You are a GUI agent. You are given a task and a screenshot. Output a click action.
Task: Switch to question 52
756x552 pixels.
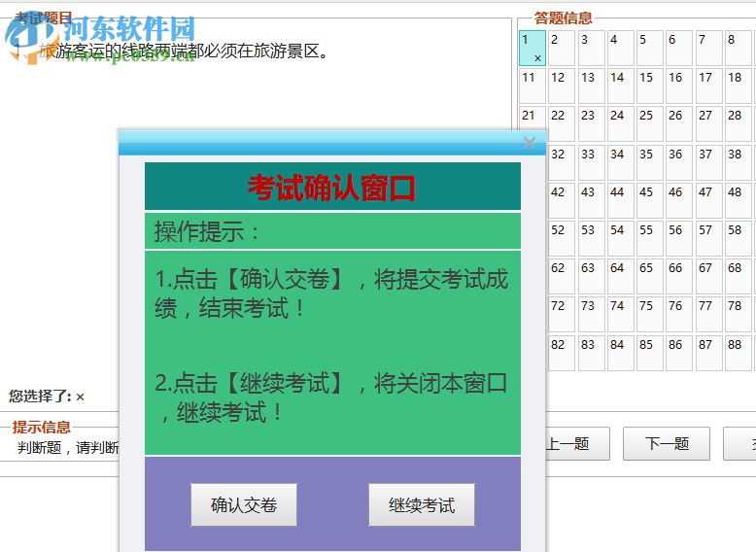point(562,239)
